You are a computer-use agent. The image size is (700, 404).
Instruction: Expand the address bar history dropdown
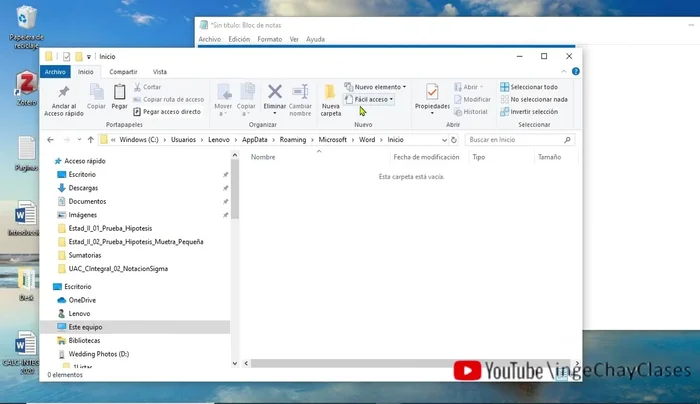click(x=444, y=140)
